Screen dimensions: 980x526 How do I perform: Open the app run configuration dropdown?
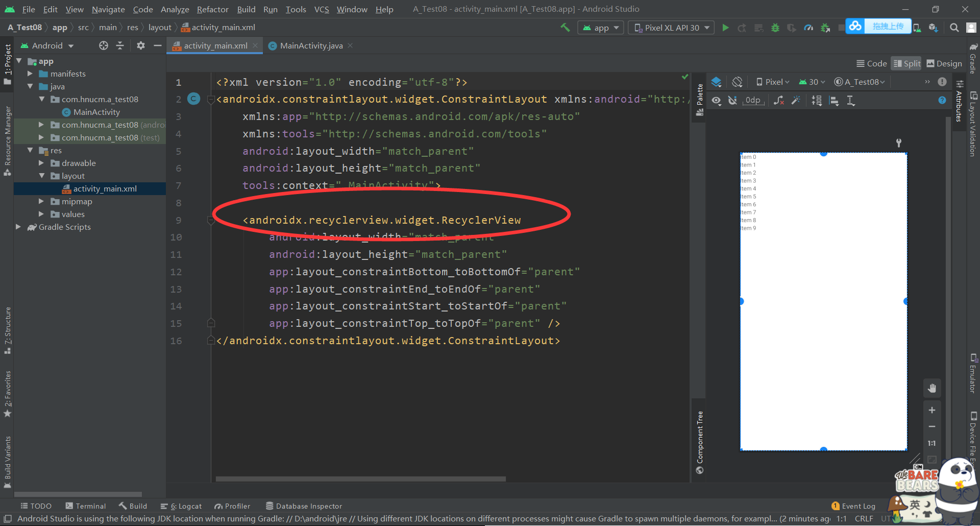(x=601, y=28)
